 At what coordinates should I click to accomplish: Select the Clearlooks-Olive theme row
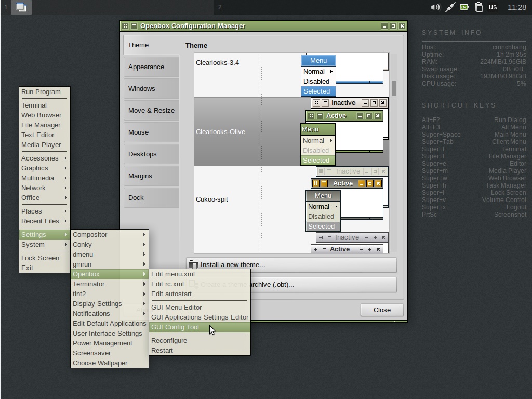coord(291,131)
